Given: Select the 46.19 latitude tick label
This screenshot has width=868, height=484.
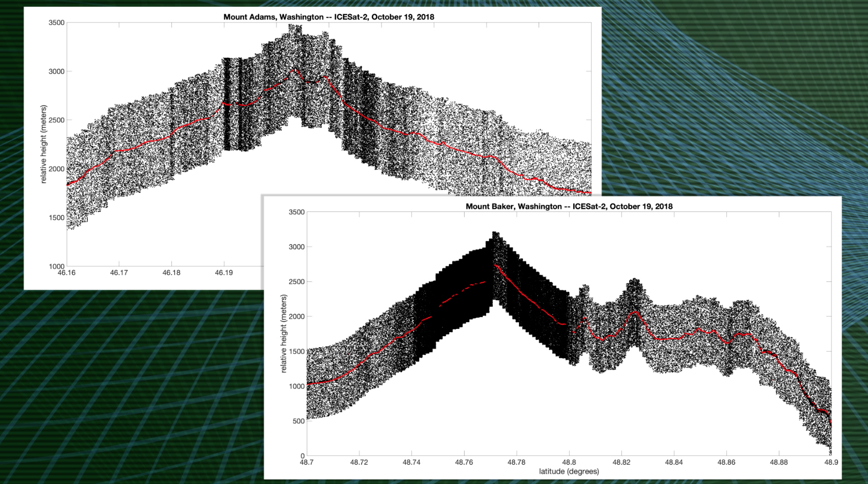Looking at the screenshot, I should pyautogui.click(x=224, y=273).
